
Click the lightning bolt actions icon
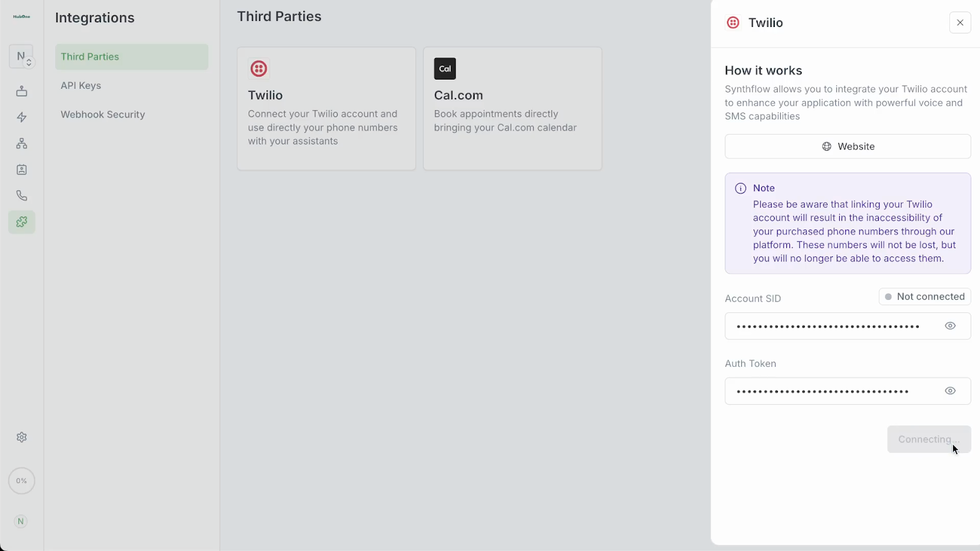click(x=21, y=117)
